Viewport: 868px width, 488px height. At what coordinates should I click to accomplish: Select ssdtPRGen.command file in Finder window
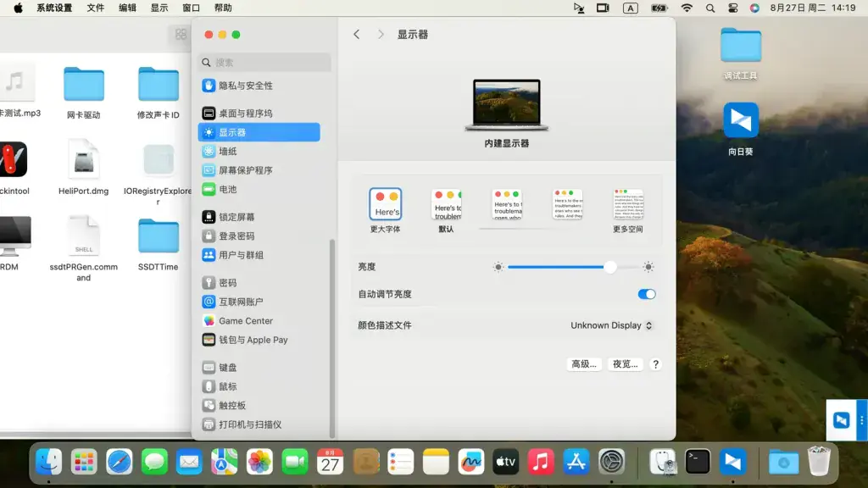point(84,249)
